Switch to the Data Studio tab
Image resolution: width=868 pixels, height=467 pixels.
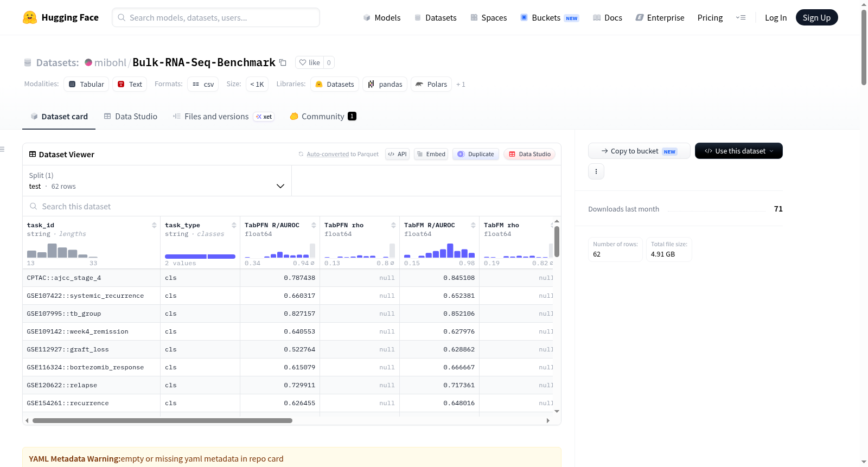pyautogui.click(x=131, y=117)
